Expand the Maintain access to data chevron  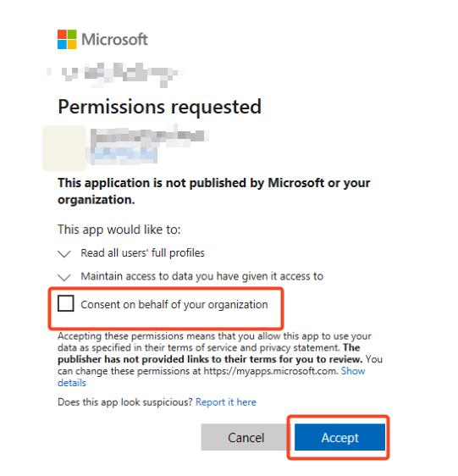(64, 277)
